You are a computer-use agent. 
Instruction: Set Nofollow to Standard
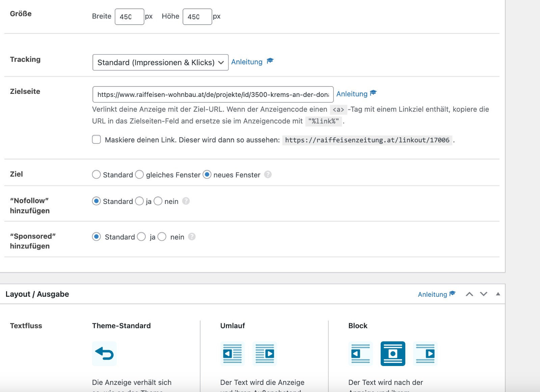point(97,201)
